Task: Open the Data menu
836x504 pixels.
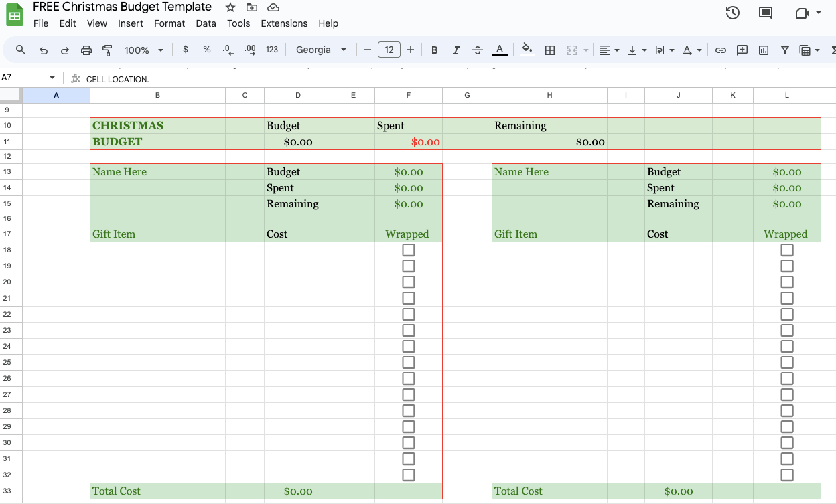Action: (x=206, y=23)
